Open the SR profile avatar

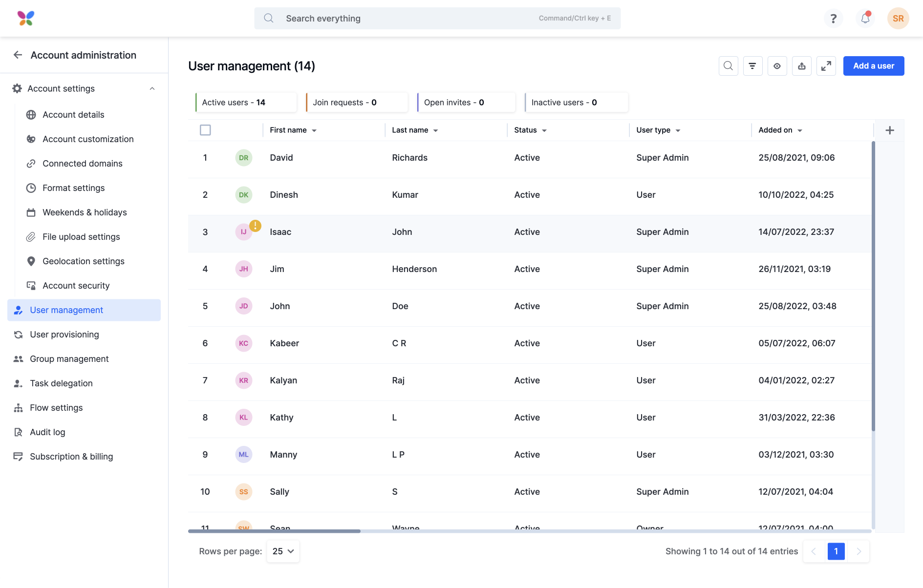pos(898,19)
